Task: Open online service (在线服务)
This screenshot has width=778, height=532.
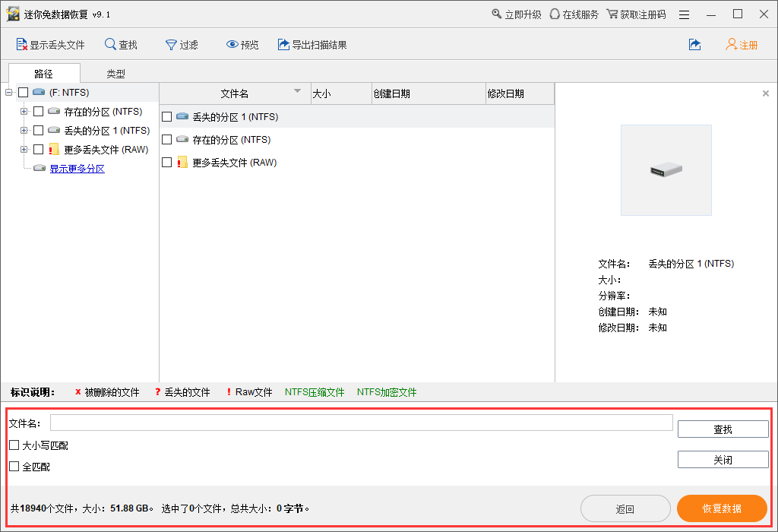Action: point(555,14)
